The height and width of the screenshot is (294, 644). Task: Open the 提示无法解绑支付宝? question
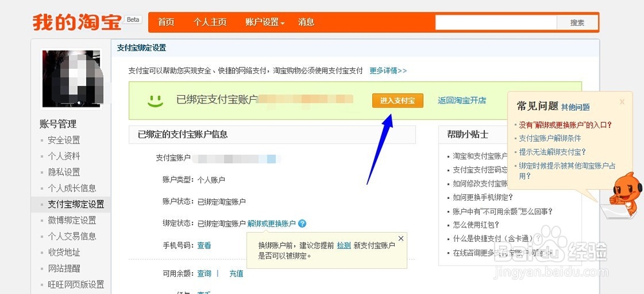[553, 152]
